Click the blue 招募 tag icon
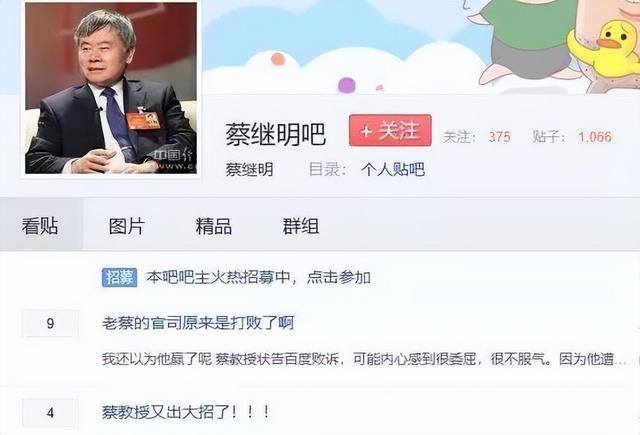 point(119,277)
